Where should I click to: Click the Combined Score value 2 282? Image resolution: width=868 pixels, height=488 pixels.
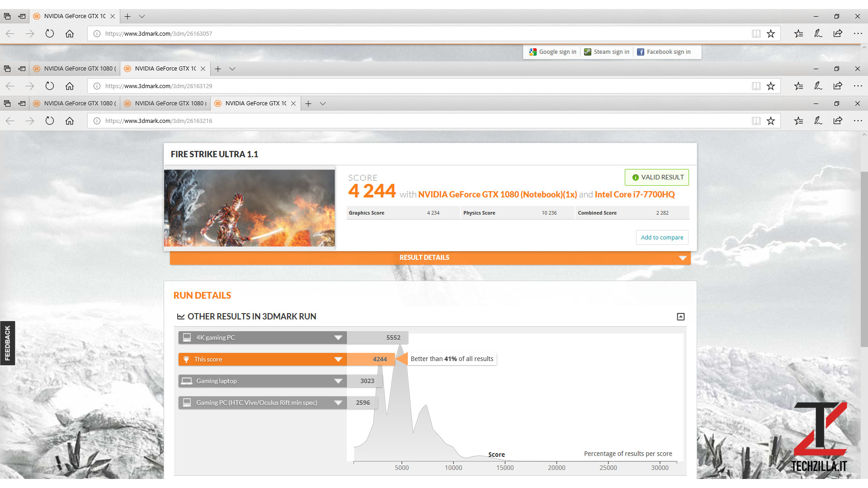662,213
